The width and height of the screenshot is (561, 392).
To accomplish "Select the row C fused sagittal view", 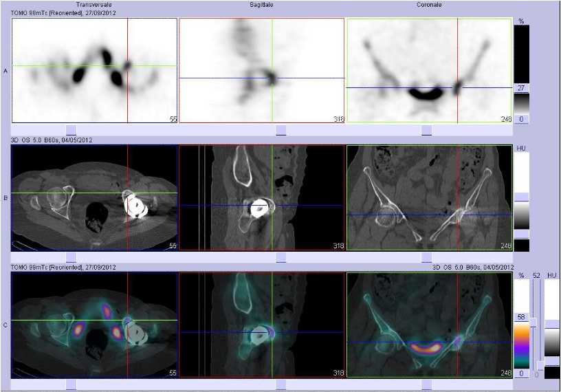I will (261, 325).
